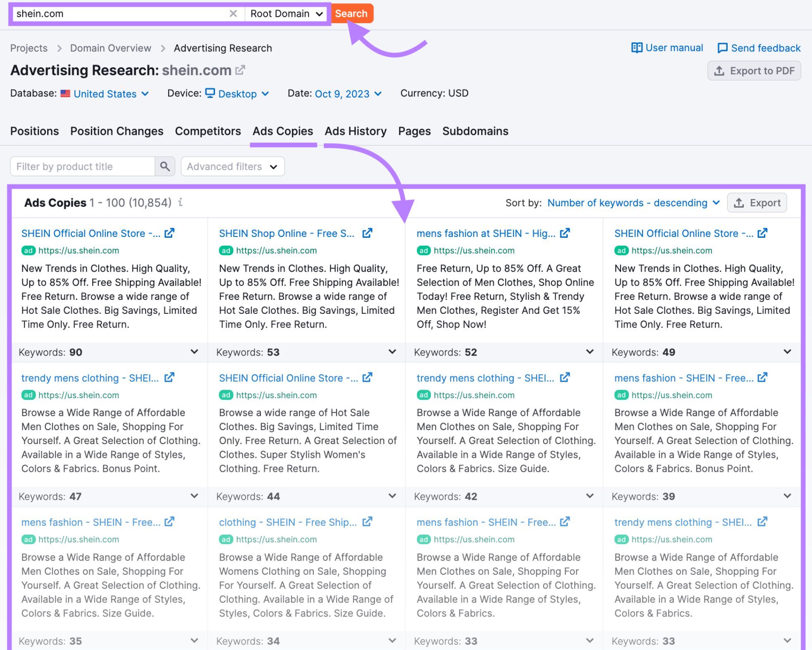Click the magnifier icon in product title filter

[165, 166]
